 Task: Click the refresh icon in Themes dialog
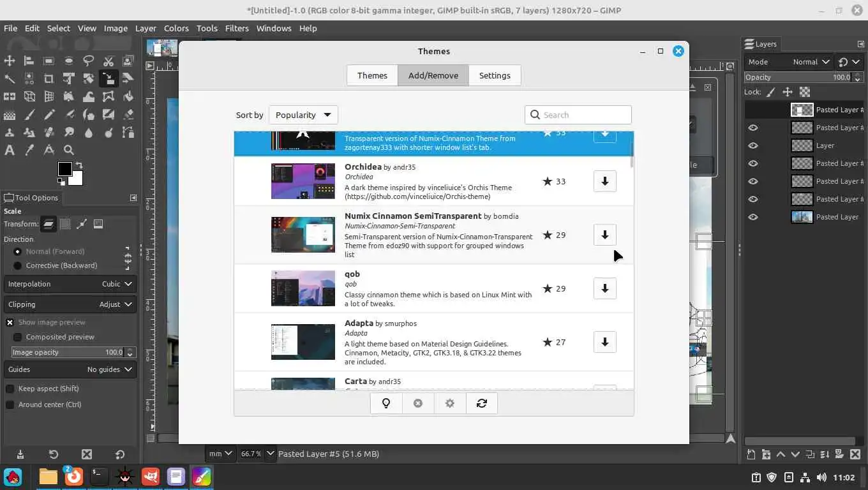pos(482,403)
